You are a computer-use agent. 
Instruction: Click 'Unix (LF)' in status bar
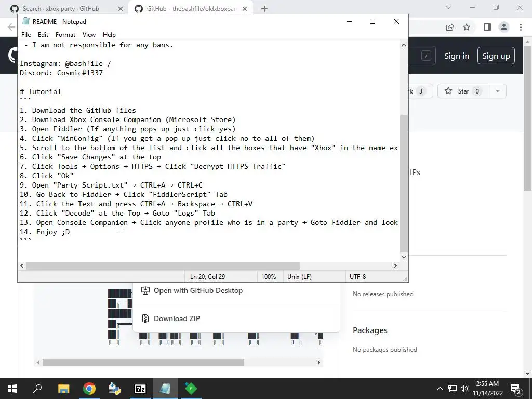pos(299,277)
